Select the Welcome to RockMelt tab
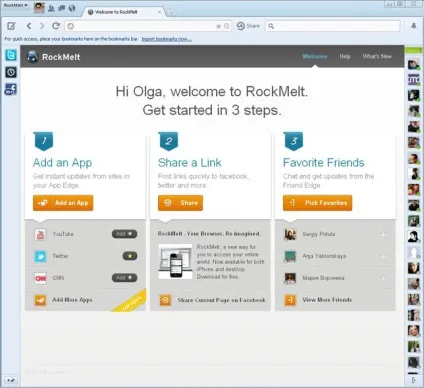424x388 pixels. click(x=123, y=12)
